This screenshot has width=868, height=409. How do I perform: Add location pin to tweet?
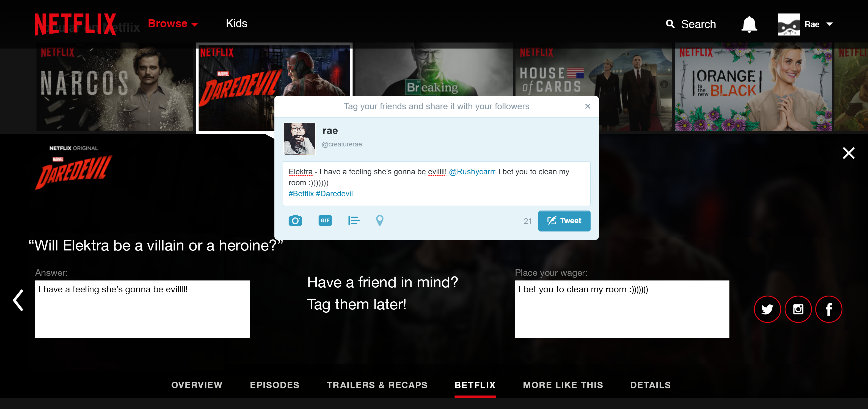[379, 220]
